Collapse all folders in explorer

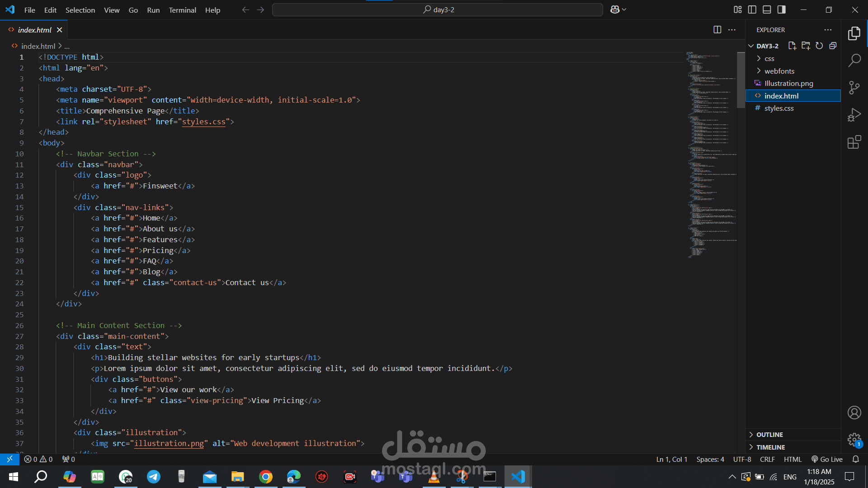pos(833,46)
